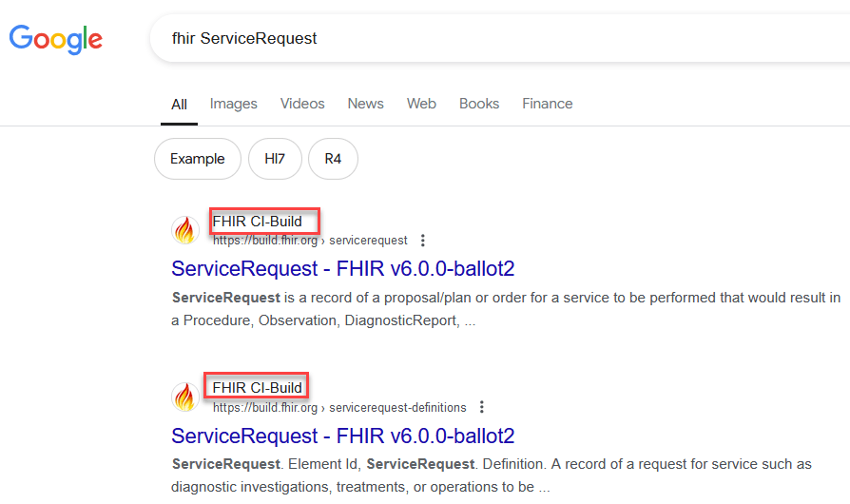Open the Web results tab
Viewport: 850px width, 504px height.
pyautogui.click(x=421, y=104)
